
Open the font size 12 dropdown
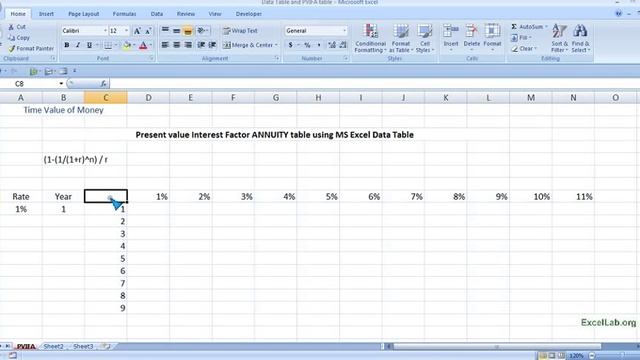click(x=126, y=31)
